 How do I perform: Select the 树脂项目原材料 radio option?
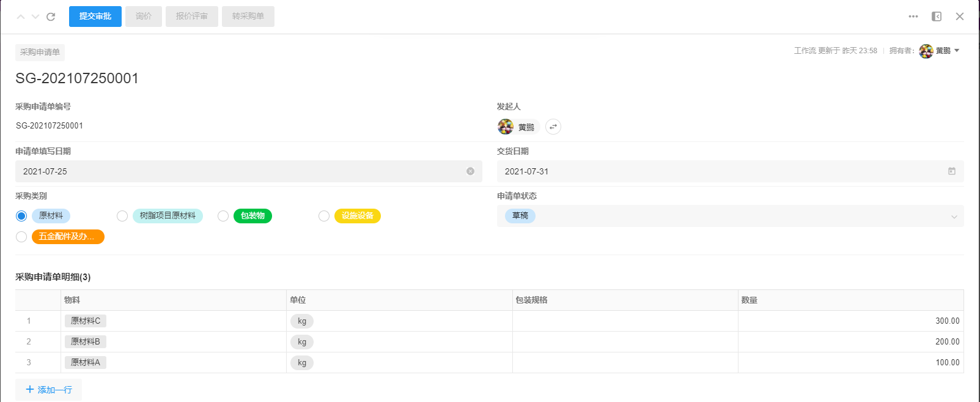coord(122,216)
